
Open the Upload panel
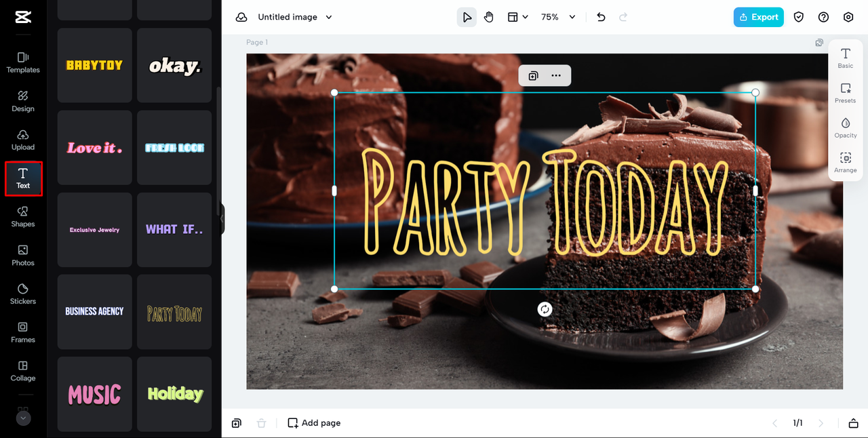[23, 140]
